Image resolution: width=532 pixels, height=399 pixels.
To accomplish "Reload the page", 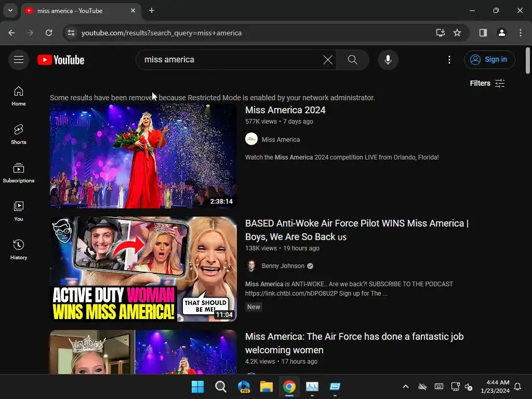I will pos(49,33).
